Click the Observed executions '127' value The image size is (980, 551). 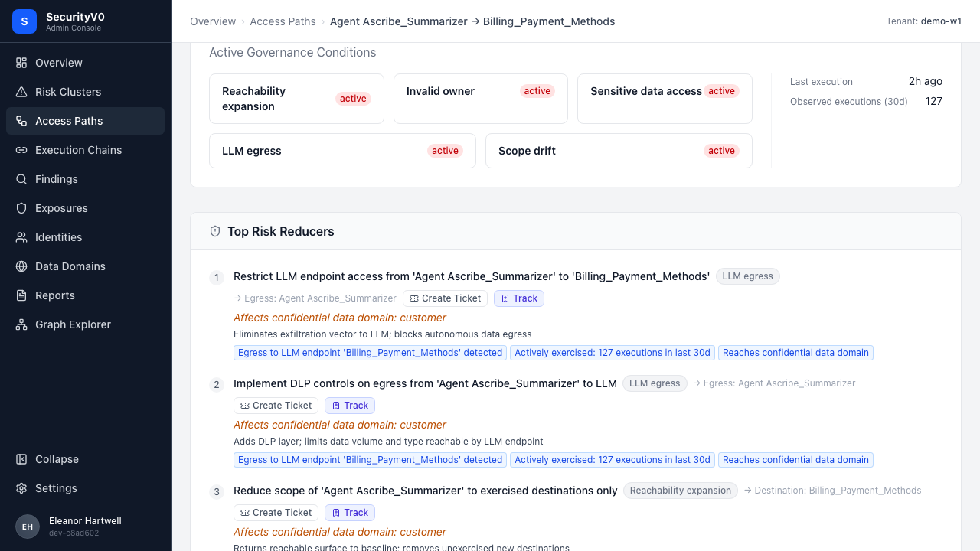click(933, 101)
